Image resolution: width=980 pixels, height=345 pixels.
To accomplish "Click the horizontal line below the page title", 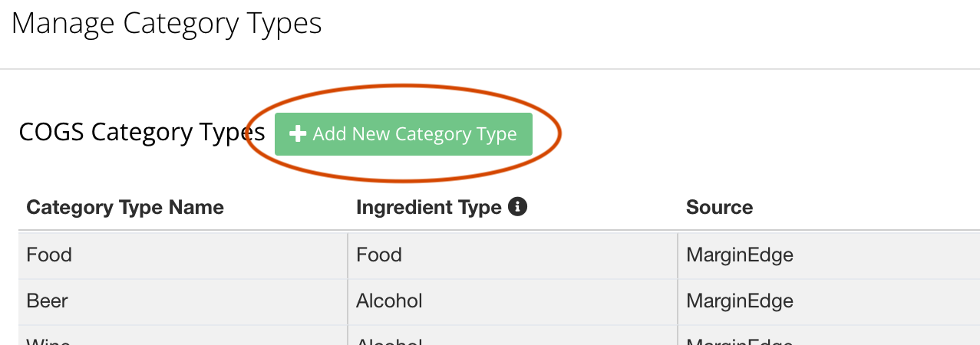I will (x=490, y=69).
